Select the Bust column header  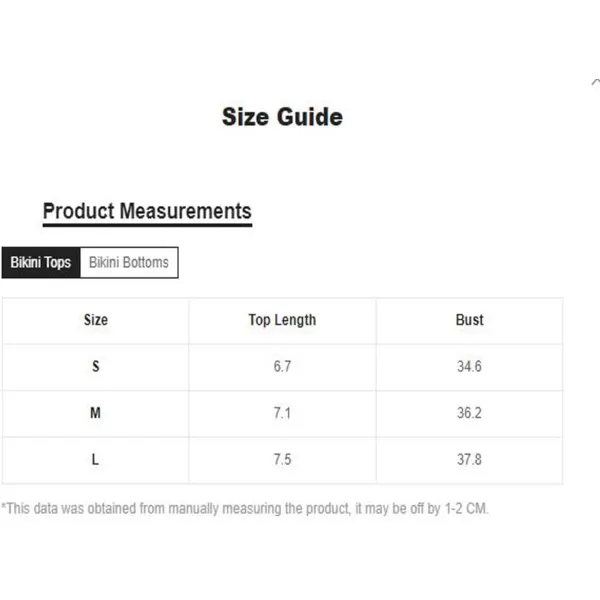pos(470,320)
